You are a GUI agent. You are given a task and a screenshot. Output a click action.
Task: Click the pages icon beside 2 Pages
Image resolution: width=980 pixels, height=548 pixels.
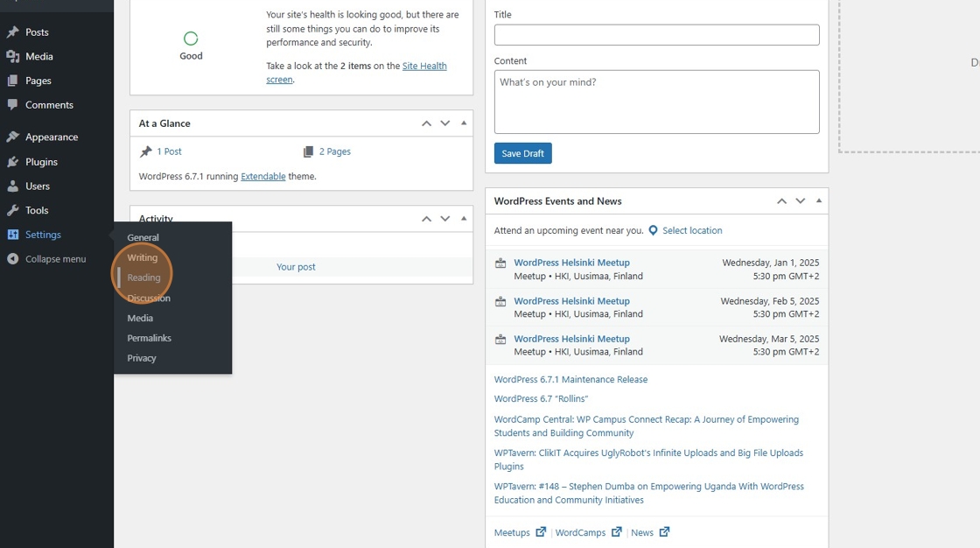click(308, 151)
